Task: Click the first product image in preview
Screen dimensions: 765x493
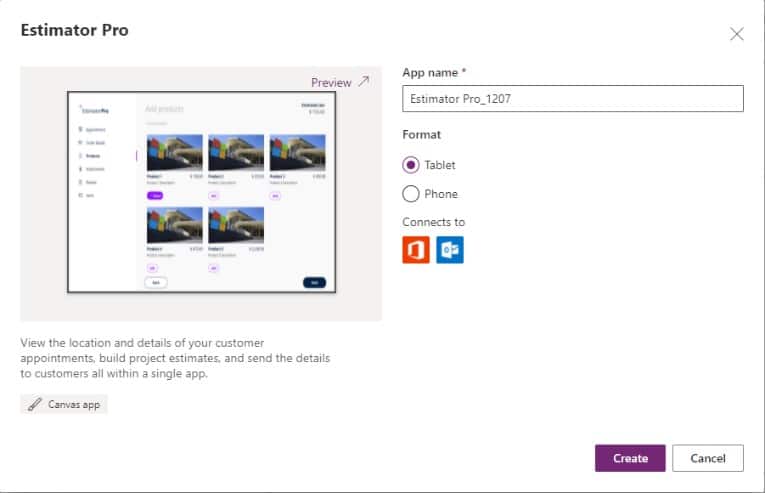Action: point(174,153)
